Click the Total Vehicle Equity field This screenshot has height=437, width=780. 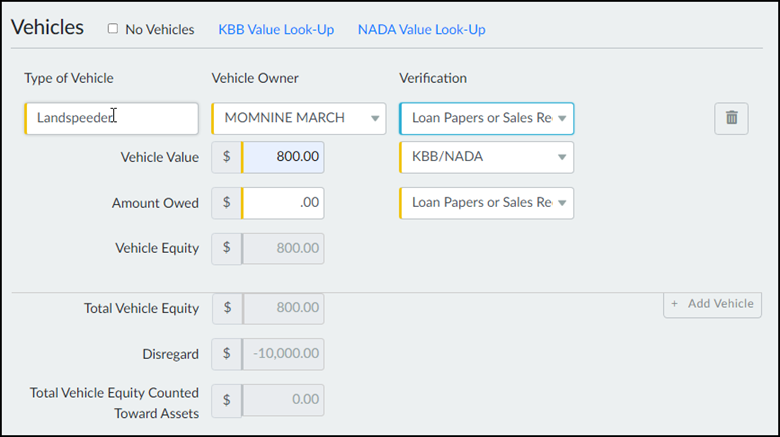pyautogui.click(x=283, y=309)
